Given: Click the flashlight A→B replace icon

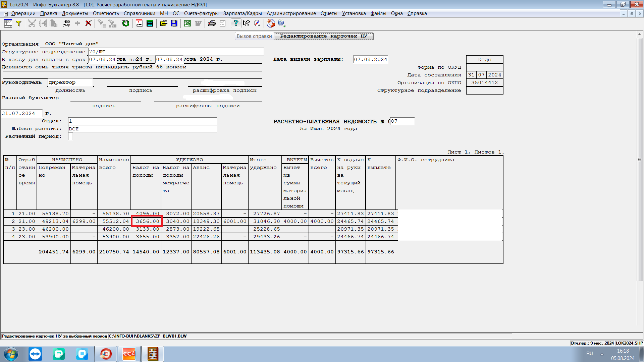Looking at the screenshot, I should [x=112, y=23].
